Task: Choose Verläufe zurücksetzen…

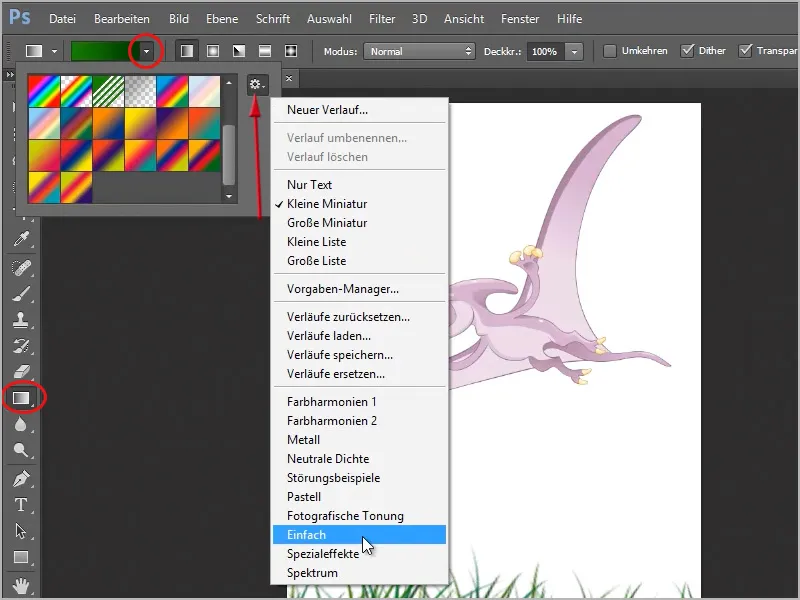Action: coord(359,317)
